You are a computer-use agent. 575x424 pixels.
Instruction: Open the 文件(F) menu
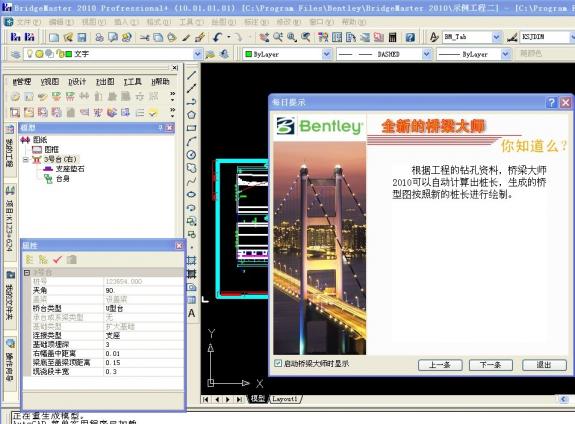(x=28, y=22)
